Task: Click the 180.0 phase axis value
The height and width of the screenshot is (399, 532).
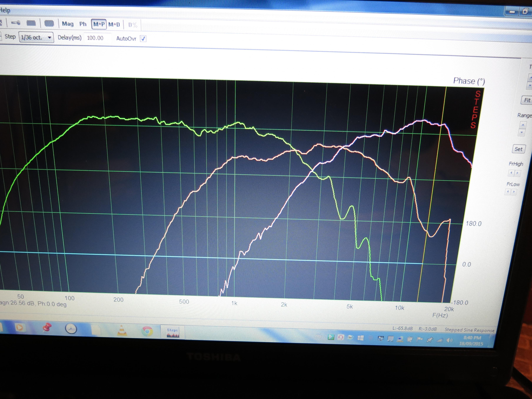Action: click(x=474, y=224)
